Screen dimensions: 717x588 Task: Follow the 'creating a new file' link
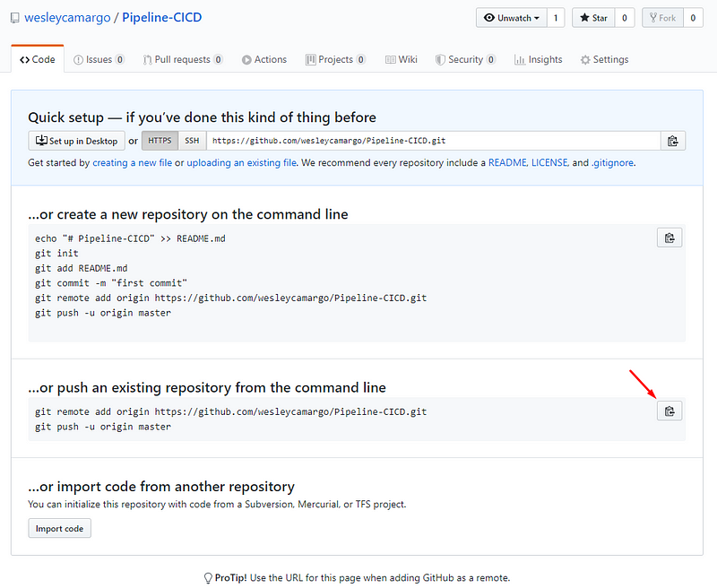click(x=132, y=163)
